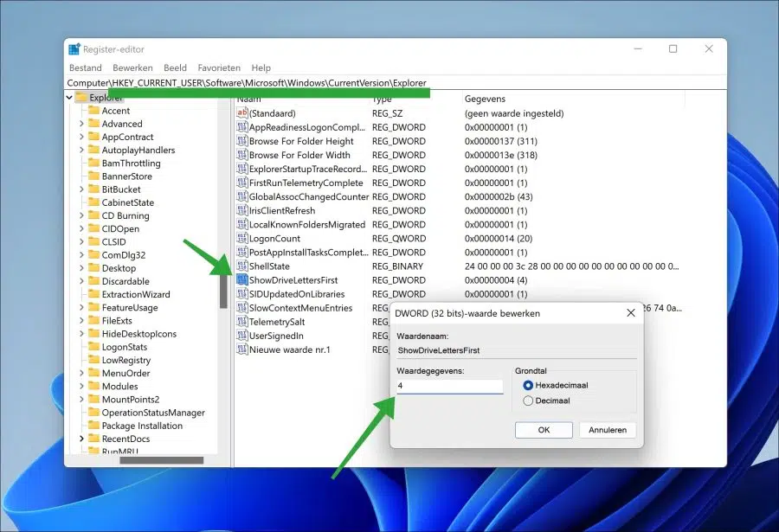Click the BannerStore folder icon
779x532 pixels.
pyautogui.click(x=93, y=176)
